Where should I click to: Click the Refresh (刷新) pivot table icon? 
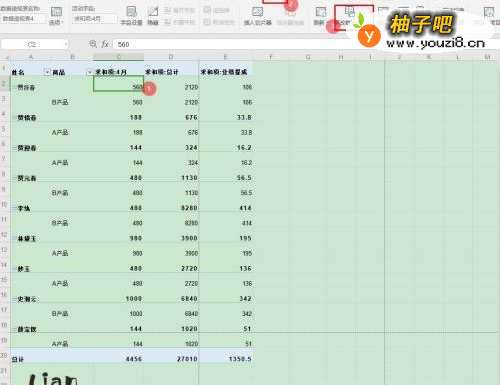click(320, 15)
